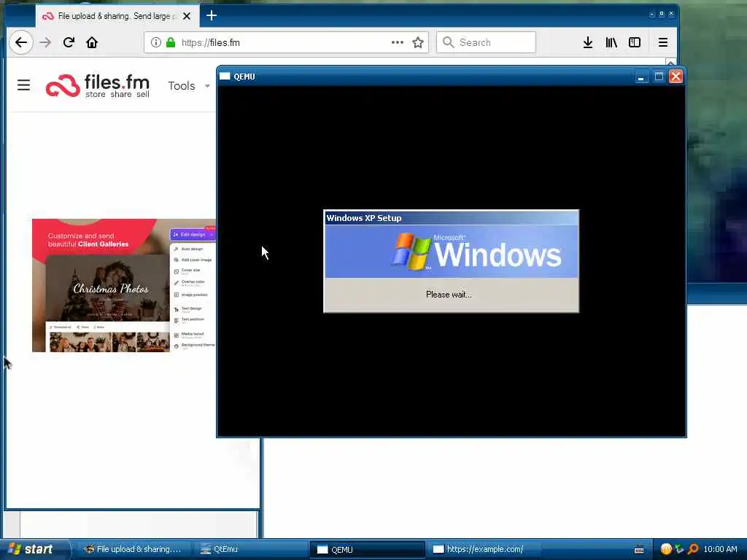Bookmark this page with the star
Viewport: 747px width, 560px height.
coord(418,42)
